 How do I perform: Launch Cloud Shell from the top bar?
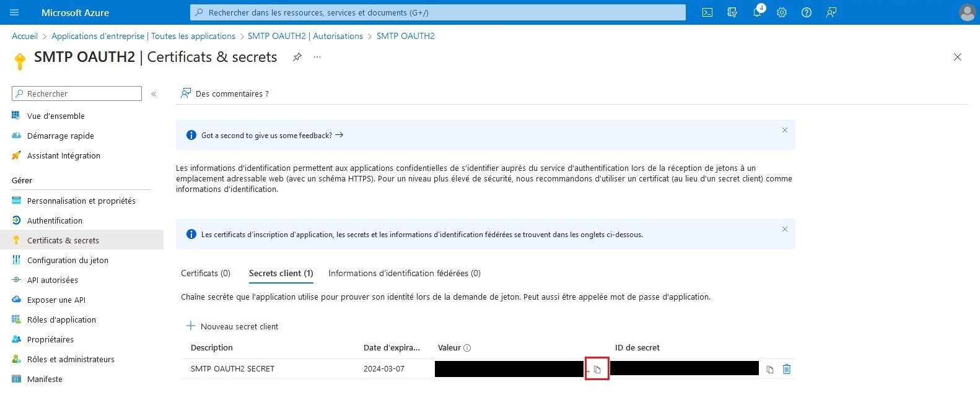(x=707, y=12)
